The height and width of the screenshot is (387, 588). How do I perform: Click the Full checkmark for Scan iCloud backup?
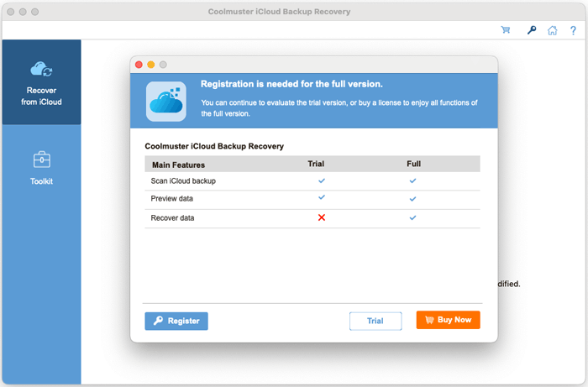tap(412, 180)
